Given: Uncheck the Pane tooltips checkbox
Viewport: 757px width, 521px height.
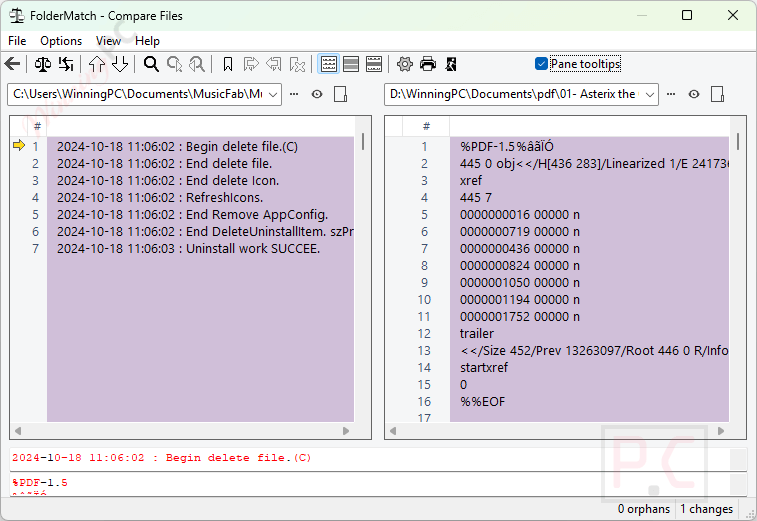Looking at the screenshot, I should 541,64.
